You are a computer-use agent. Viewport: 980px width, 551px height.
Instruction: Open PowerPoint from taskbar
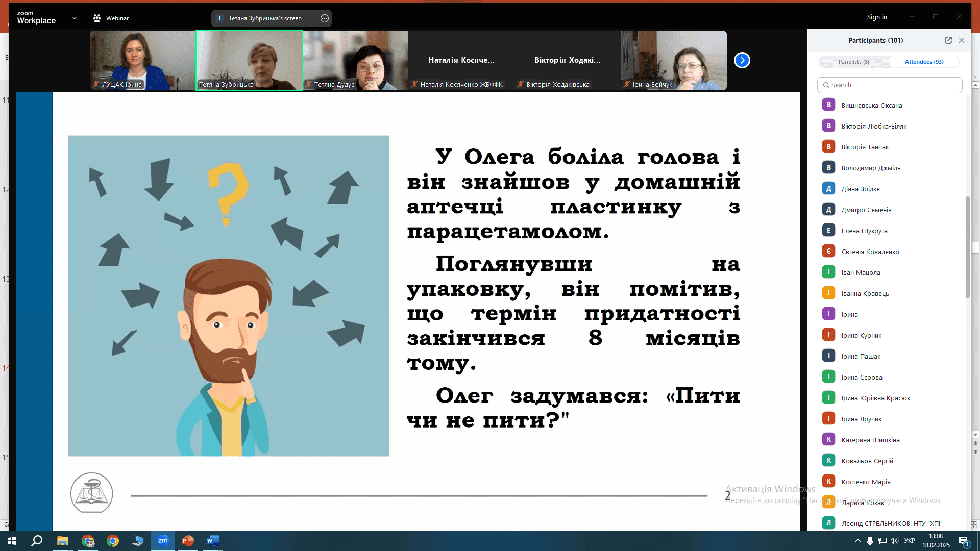coord(188,541)
